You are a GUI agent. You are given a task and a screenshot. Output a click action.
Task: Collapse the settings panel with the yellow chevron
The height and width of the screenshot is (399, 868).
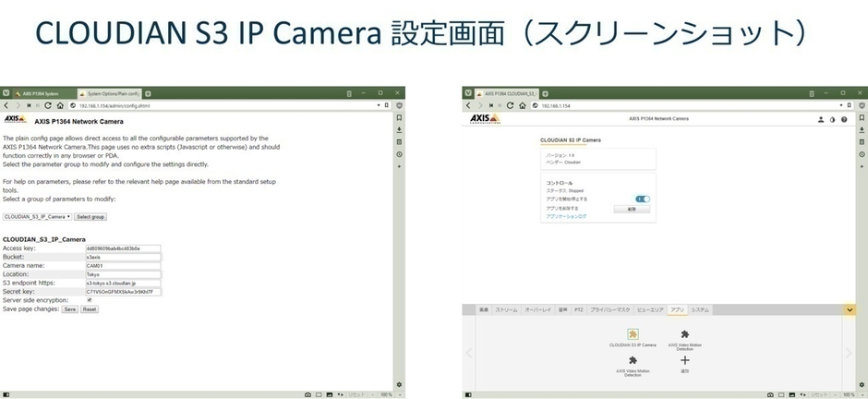click(850, 309)
